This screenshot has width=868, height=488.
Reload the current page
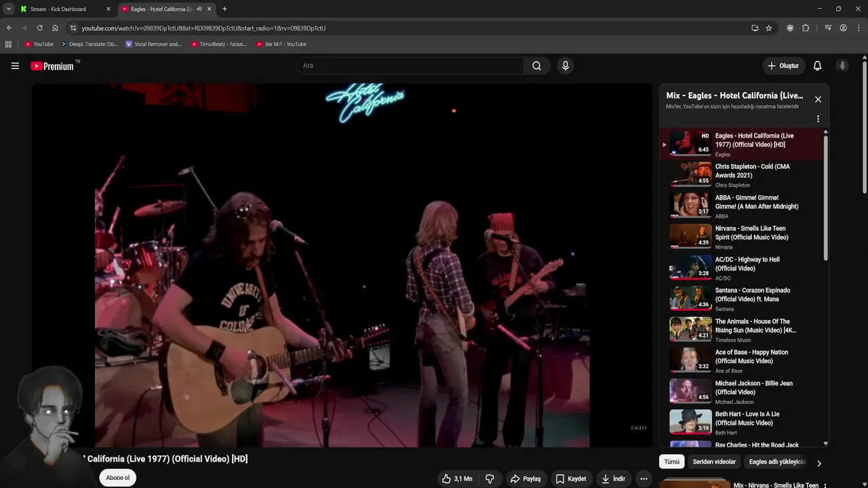(39, 28)
